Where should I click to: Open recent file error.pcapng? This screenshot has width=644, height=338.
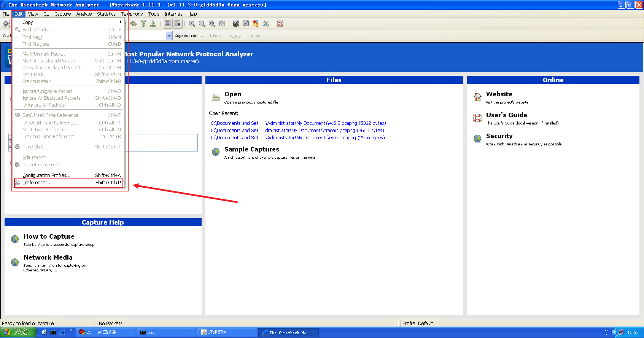coord(298,138)
